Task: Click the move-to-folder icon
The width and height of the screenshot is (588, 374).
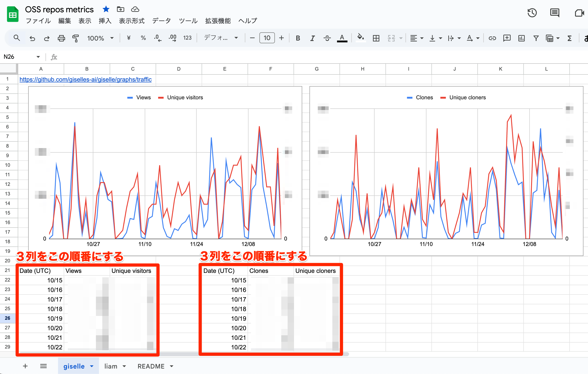Action: [120, 9]
